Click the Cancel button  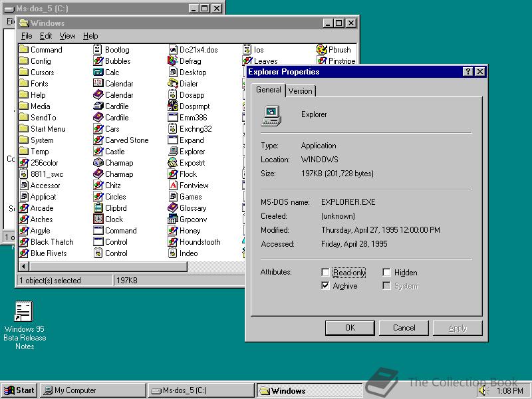404,328
